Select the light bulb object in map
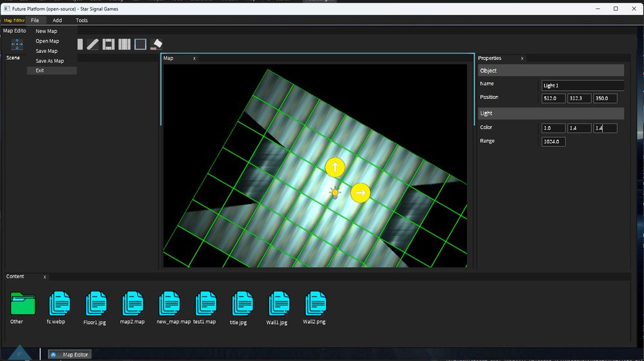 (334, 192)
